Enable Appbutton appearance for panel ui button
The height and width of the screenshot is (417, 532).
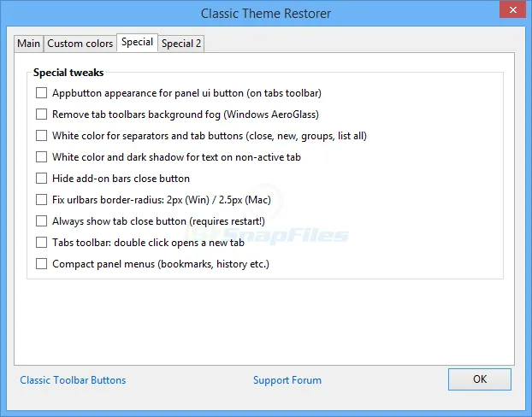(x=41, y=93)
